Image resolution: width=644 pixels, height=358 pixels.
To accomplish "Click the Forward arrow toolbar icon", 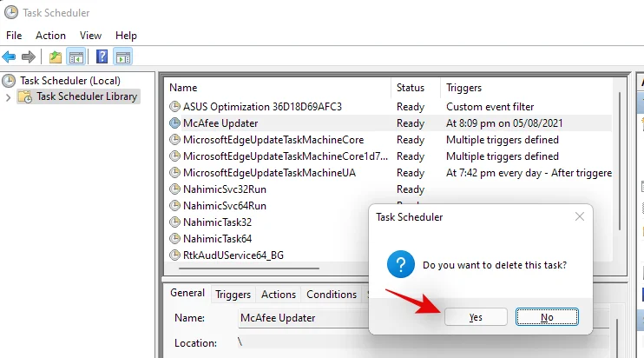I will pos(29,56).
